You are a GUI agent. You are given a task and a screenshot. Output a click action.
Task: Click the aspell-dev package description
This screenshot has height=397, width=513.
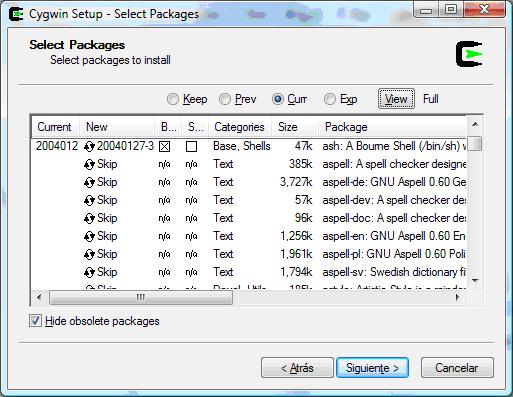click(394, 200)
